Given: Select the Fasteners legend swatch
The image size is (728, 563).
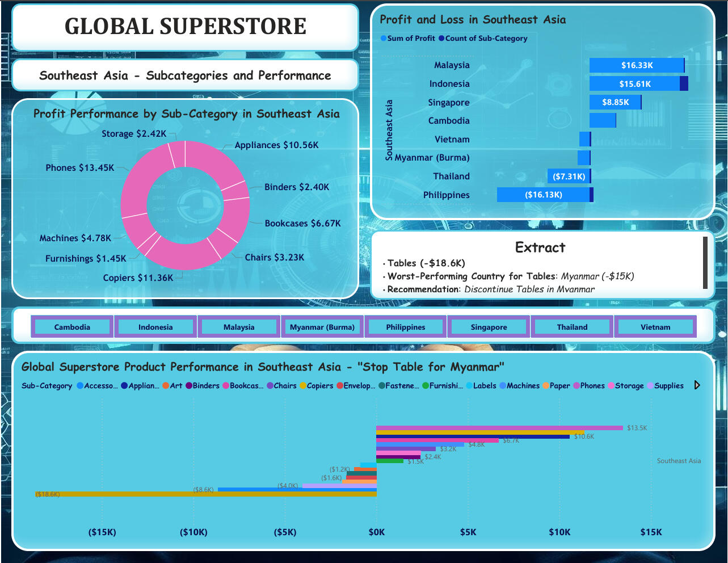Looking at the screenshot, I should (381, 386).
